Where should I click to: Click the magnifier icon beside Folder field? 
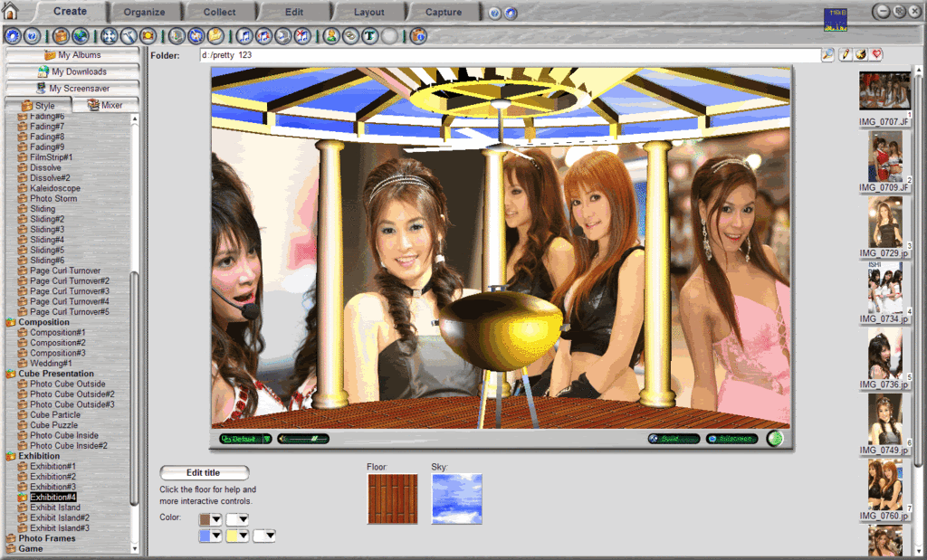coord(827,54)
